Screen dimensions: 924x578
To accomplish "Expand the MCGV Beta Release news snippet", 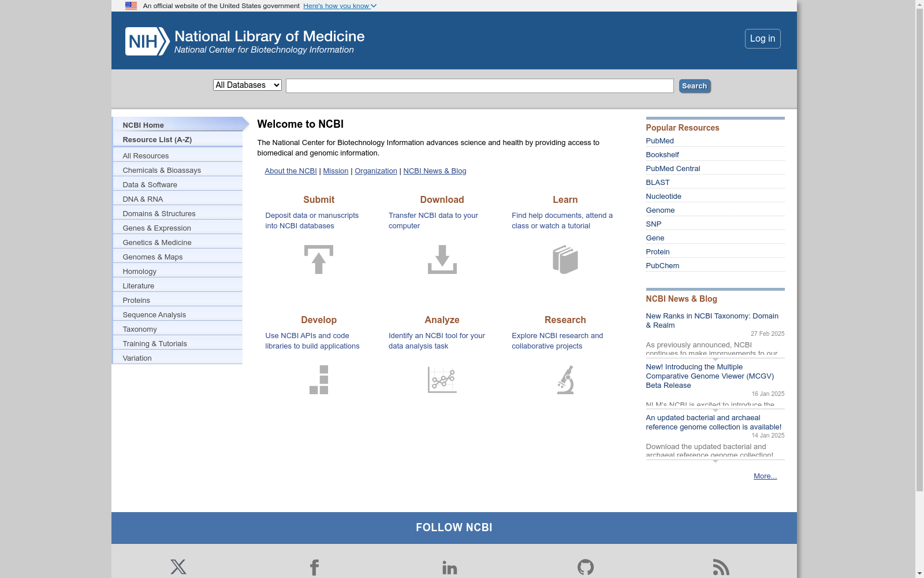I will point(716,410).
